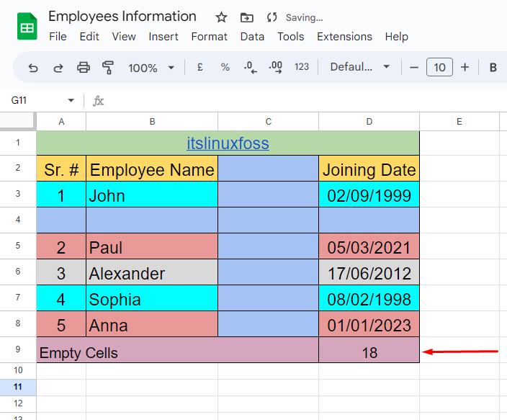Click the formula bar input
Viewport: 507px width, 420px height.
coord(304,101)
